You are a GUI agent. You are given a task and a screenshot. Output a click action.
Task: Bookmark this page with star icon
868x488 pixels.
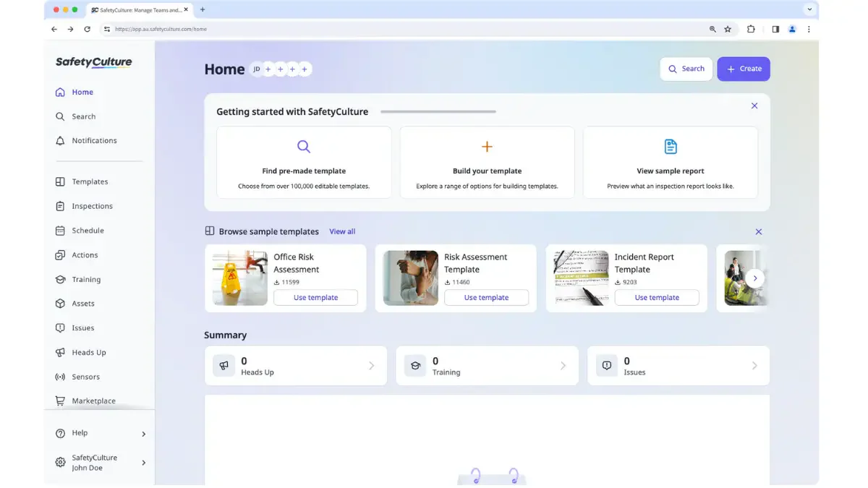pyautogui.click(x=728, y=29)
